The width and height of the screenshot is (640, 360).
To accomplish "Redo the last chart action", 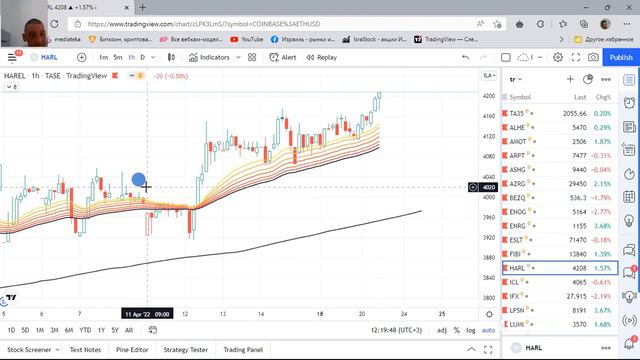I will [484, 58].
